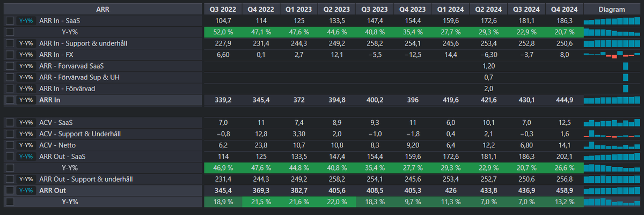Image resolution: width=644 pixels, height=215 pixels.
Task: Open the sparkline chart for ARR In - SaaS
Action: click(612, 20)
